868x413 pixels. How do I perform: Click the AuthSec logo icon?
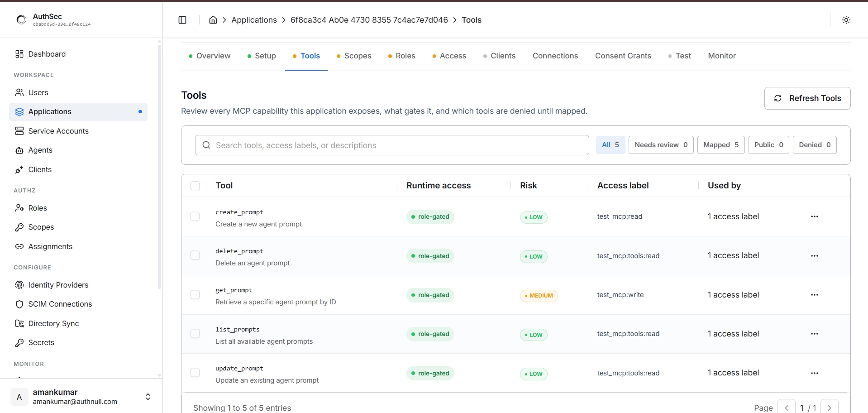tap(21, 19)
